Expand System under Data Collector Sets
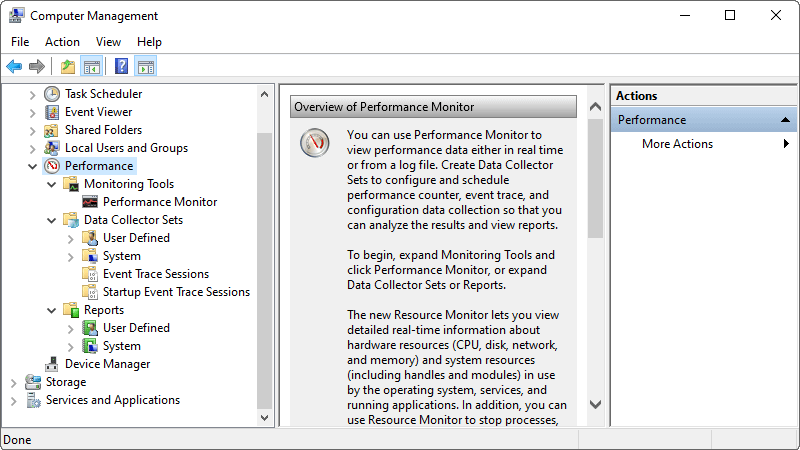 [70, 256]
